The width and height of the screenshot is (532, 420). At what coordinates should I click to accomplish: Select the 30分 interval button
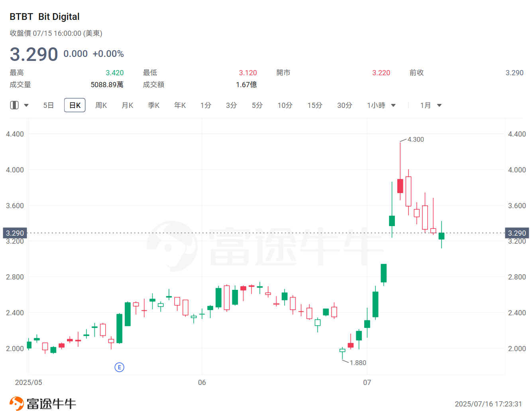pos(345,105)
